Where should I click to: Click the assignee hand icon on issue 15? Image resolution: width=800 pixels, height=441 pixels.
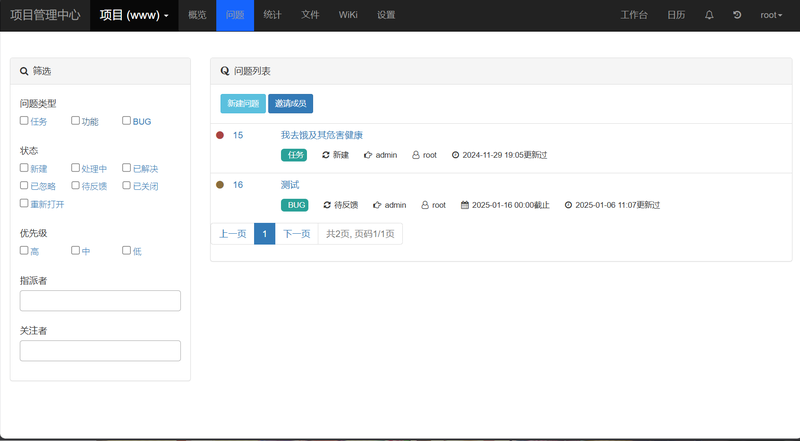pyautogui.click(x=368, y=155)
